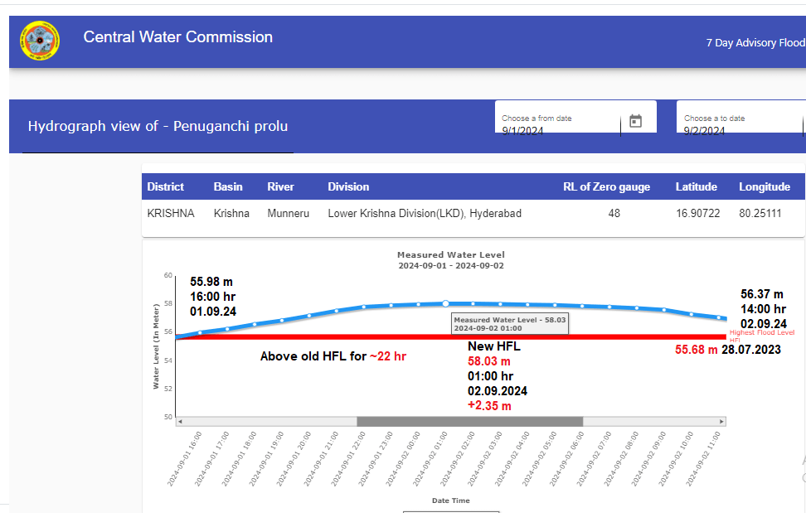The height and width of the screenshot is (532, 806).
Task: Click the chart scrollbar right arrow
Action: pyautogui.click(x=722, y=422)
